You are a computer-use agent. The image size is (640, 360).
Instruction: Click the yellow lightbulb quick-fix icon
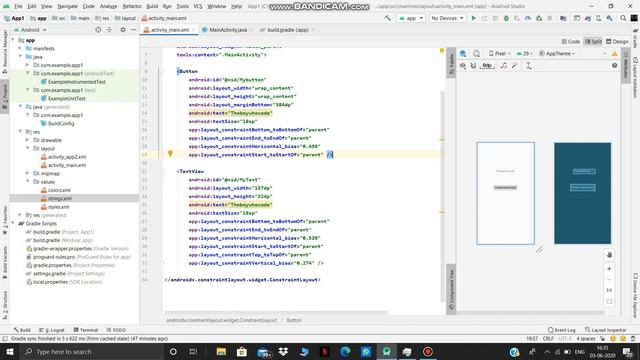pos(170,153)
